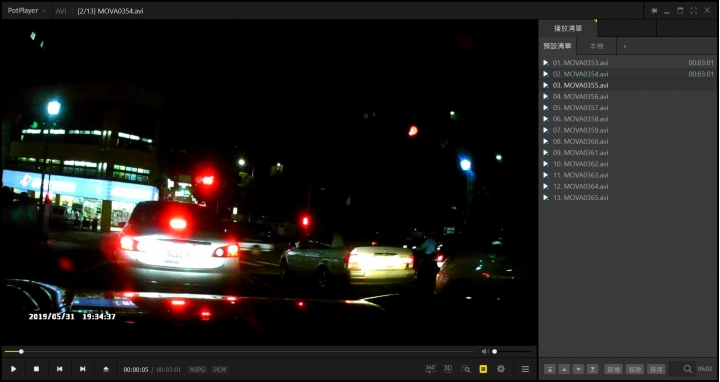
Task: Seek on the video progress bar
Action: (239, 352)
